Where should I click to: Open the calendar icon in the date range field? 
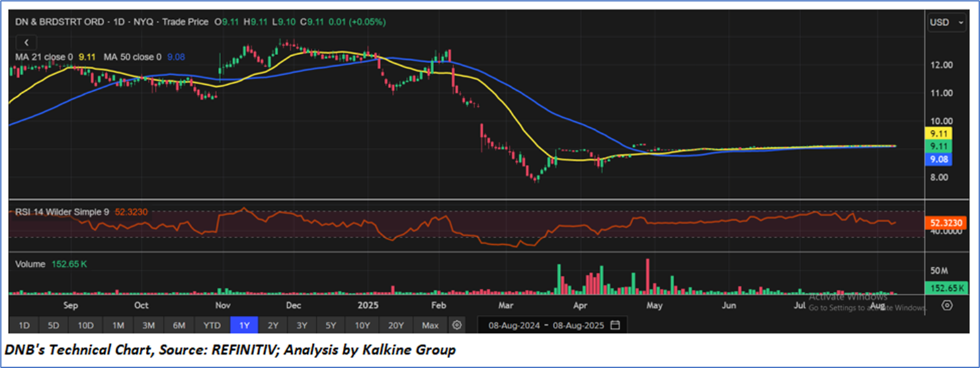coord(614,326)
